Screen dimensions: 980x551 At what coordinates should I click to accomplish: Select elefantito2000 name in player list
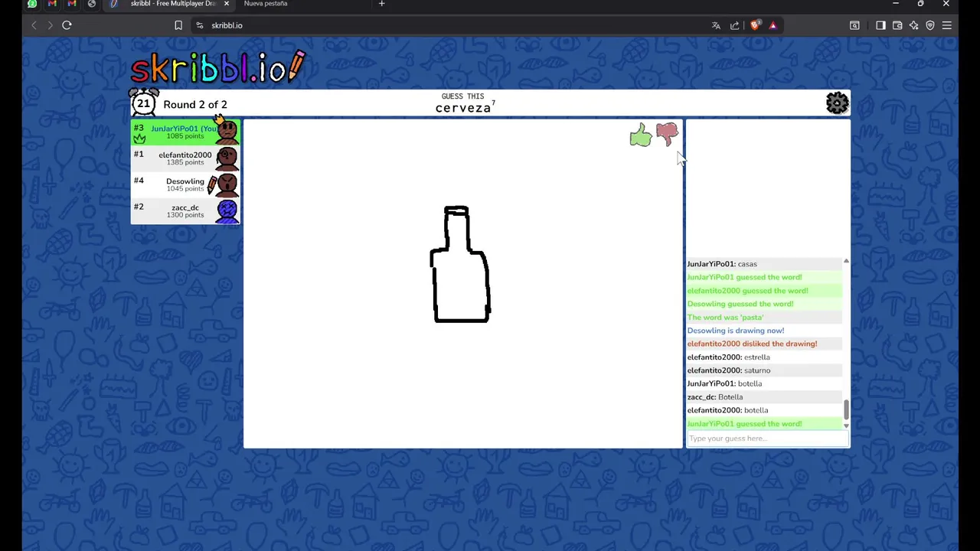pyautogui.click(x=185, y=155)
